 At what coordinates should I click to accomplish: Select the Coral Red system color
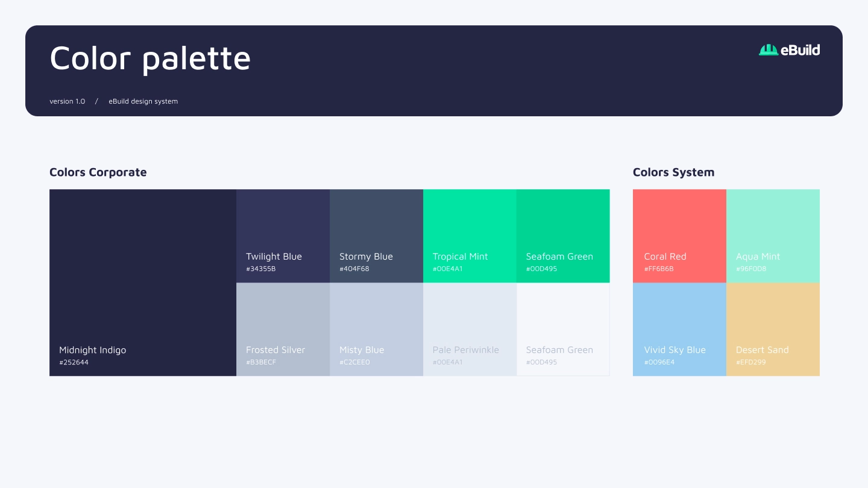click(679, 236)
